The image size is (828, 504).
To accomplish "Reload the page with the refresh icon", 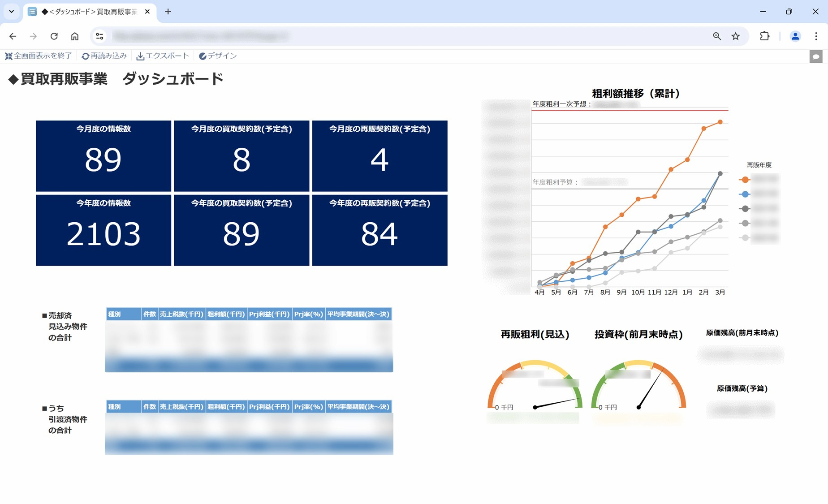I will [54, 36].
